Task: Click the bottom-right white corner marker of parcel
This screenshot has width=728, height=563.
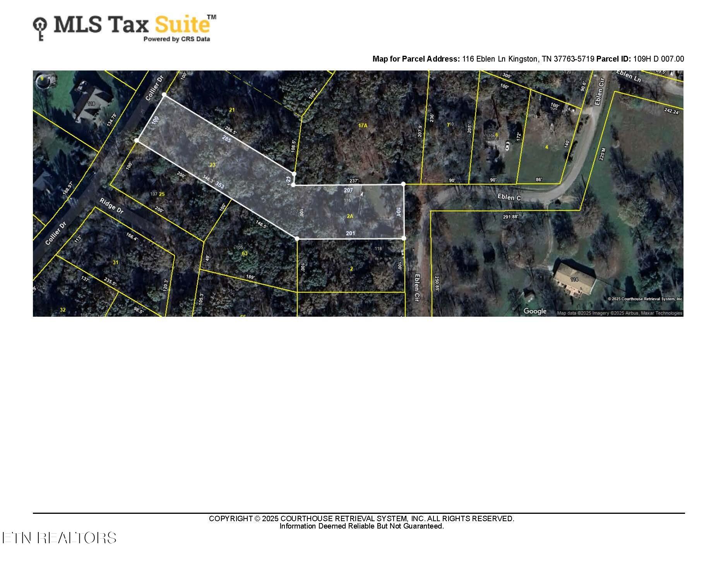Action: click(404, 238)
